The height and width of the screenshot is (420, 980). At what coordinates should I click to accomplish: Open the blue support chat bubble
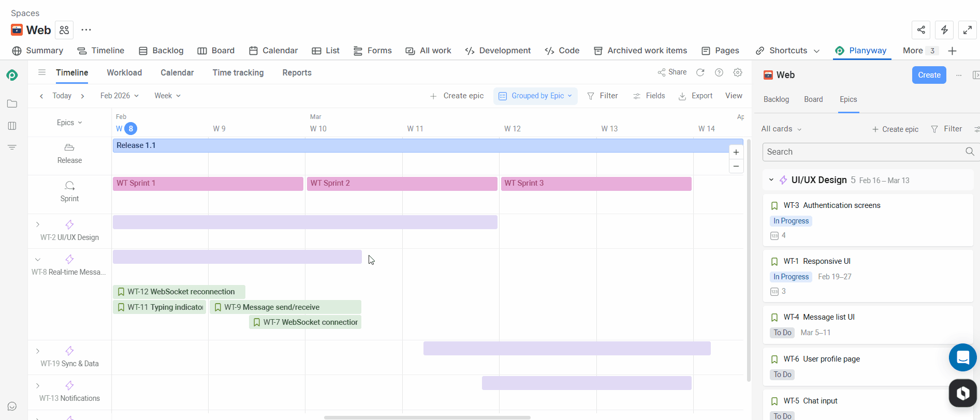(963, 357)
